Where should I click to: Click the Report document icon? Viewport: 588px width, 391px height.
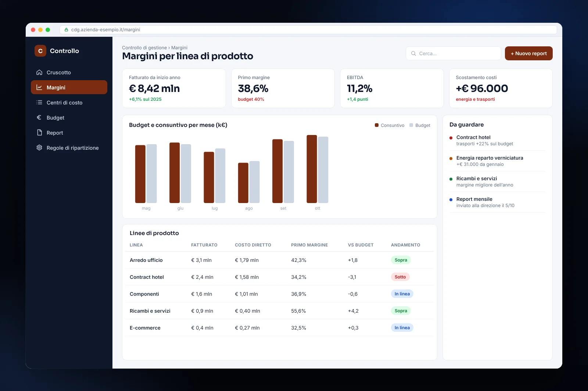(39, 133)
